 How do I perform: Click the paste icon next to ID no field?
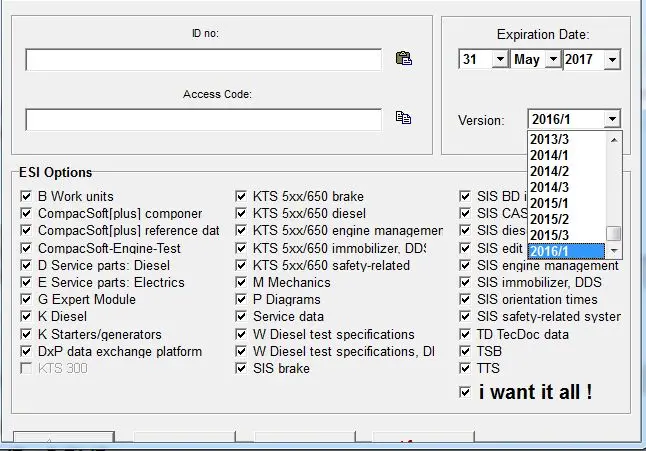pos(404,58)
